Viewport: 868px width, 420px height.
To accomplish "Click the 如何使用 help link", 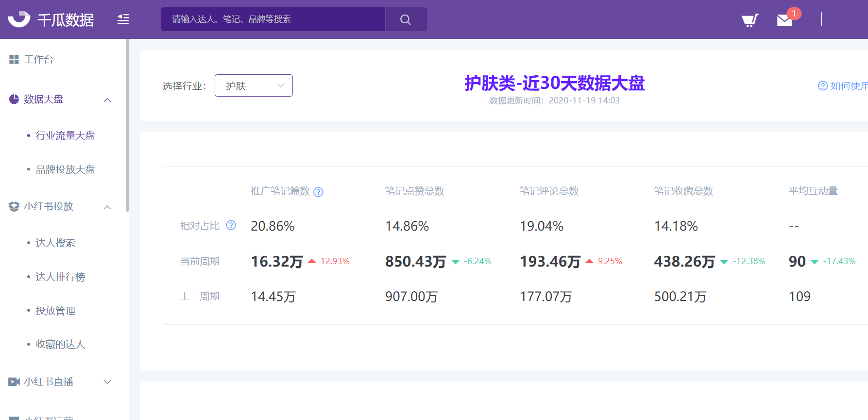I will point(844,86).
